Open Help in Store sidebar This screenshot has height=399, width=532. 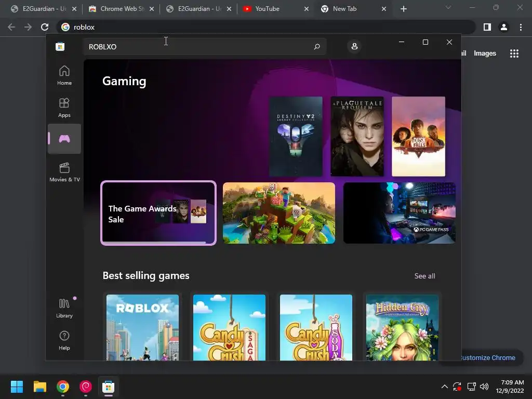[x=64, y=340]
